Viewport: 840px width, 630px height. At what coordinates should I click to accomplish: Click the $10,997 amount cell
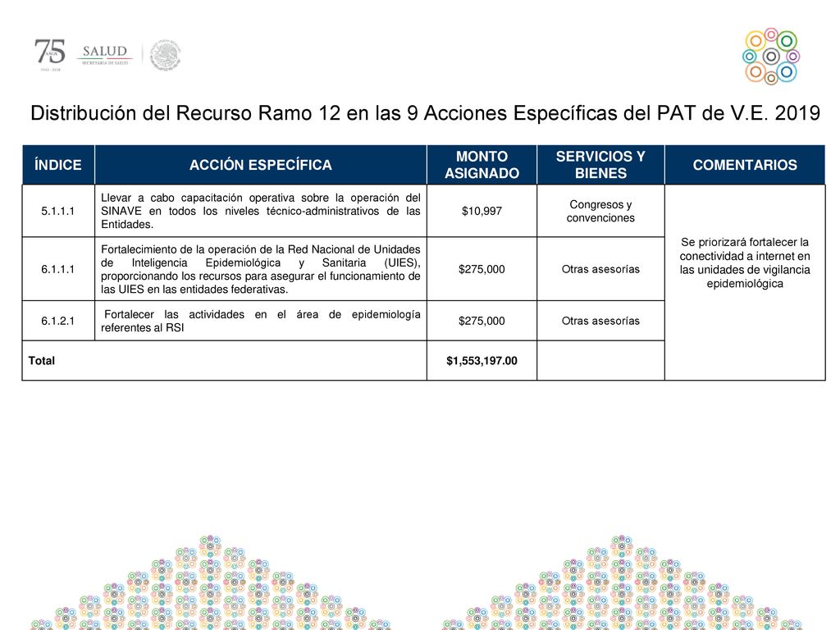pos(482,211)
